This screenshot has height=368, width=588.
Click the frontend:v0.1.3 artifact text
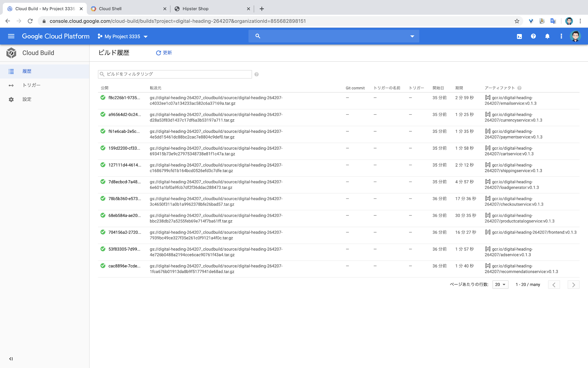pos(534,232)
